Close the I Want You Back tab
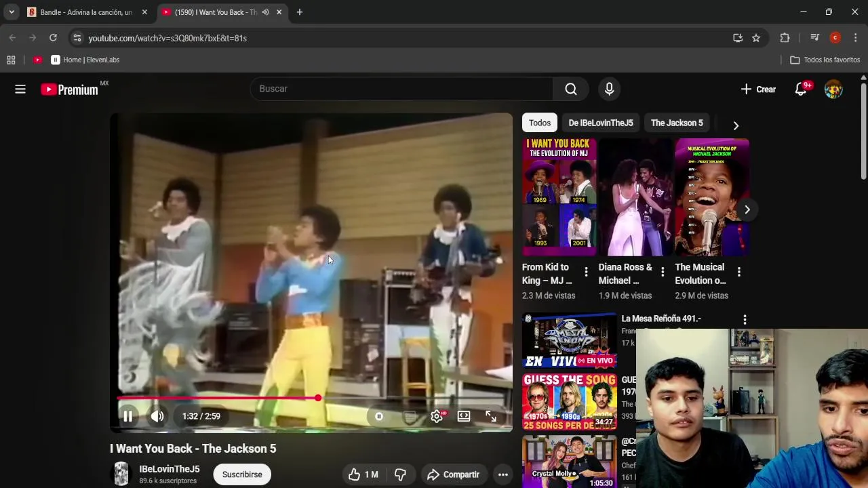 click(x=279, y=12)
